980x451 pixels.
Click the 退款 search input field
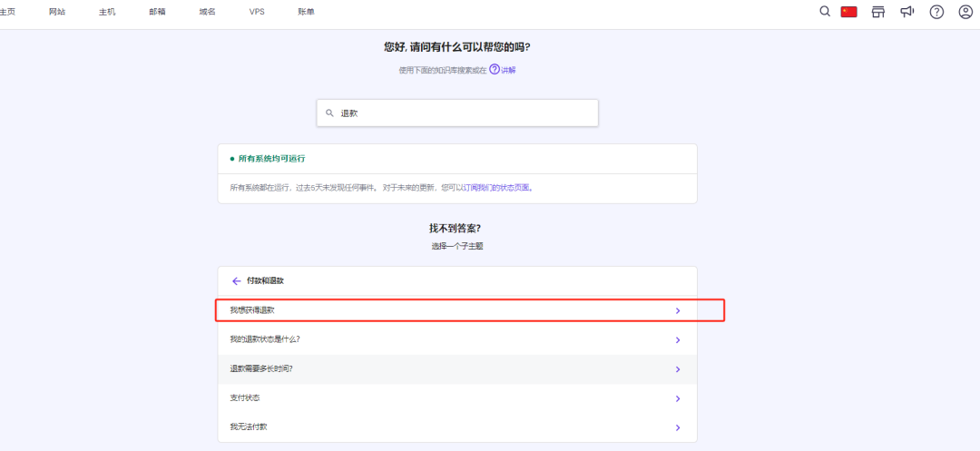[x=463, y=113]
